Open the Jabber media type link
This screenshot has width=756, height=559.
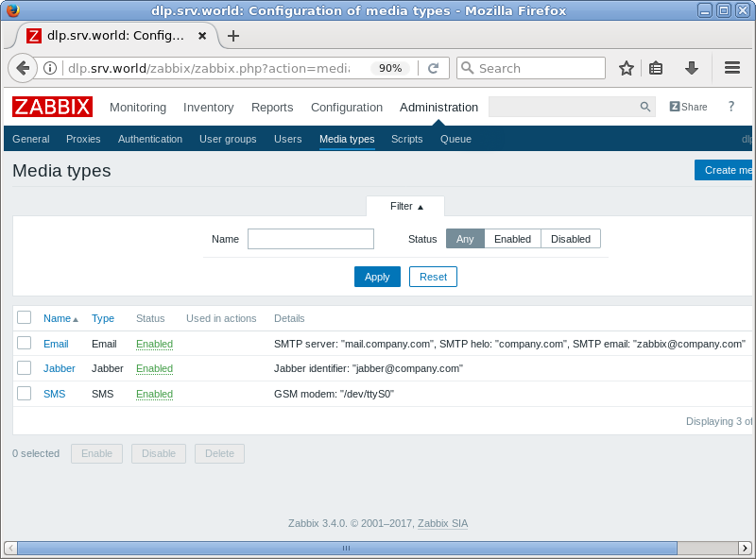60,368
